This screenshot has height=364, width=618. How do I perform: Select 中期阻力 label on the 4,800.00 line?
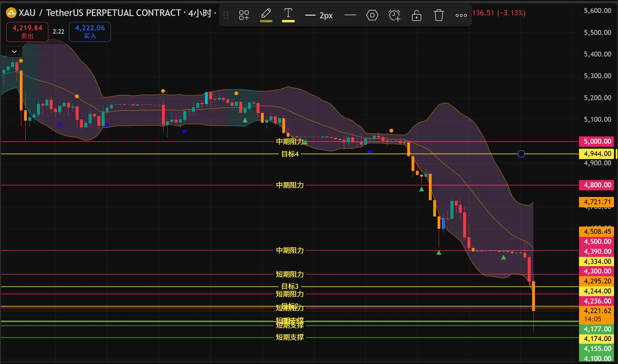[290, 185]
